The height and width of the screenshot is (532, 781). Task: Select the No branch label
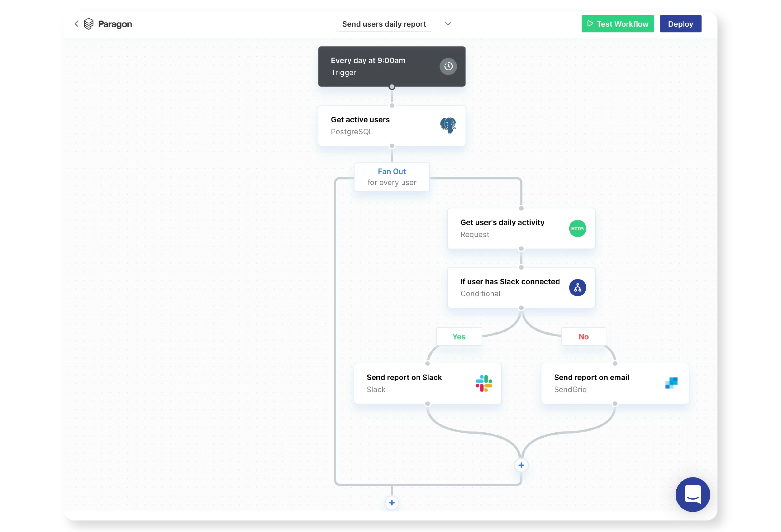click(583, 336)
